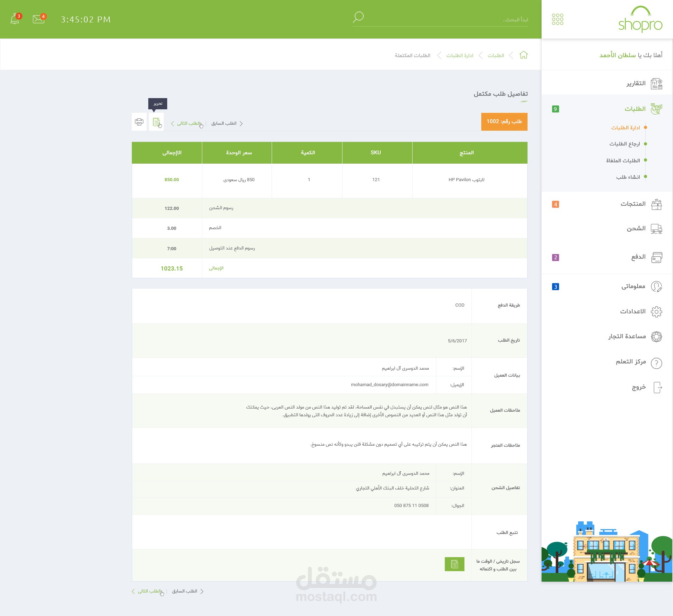Select ارجاع الطلبات submenu item
This screenshot has width=673, height=616.
pos(624,144)
